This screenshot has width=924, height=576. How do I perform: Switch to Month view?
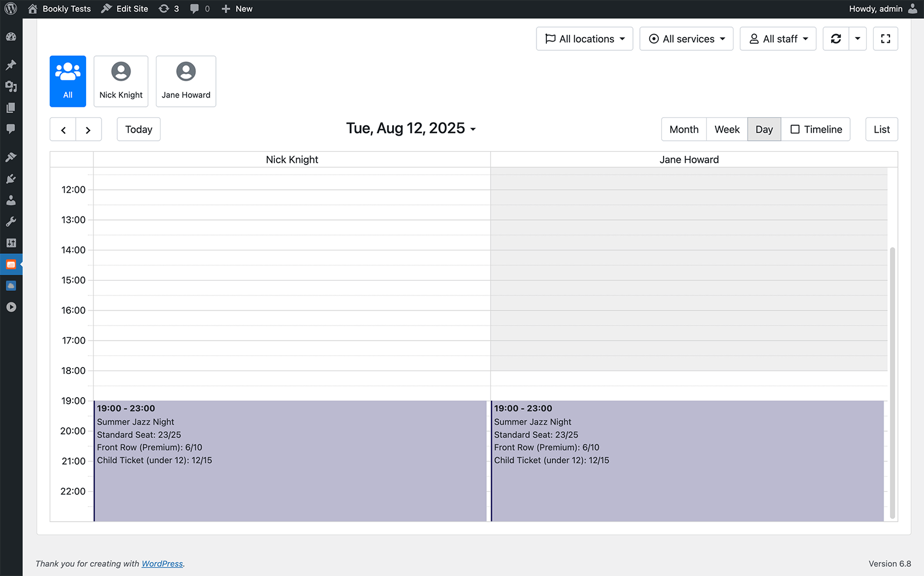click(684, 129)
